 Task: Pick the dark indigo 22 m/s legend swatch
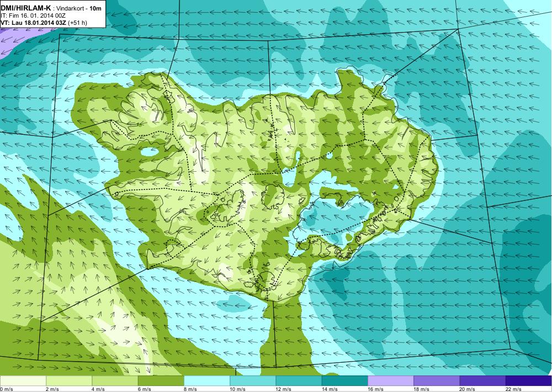pyautogui.click(x=529, y=381)
